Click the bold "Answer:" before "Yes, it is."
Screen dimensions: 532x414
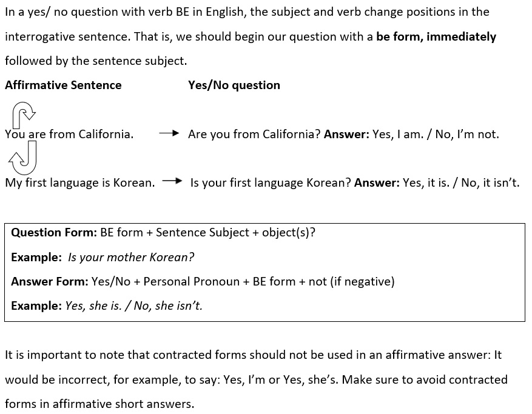(377, 183)
